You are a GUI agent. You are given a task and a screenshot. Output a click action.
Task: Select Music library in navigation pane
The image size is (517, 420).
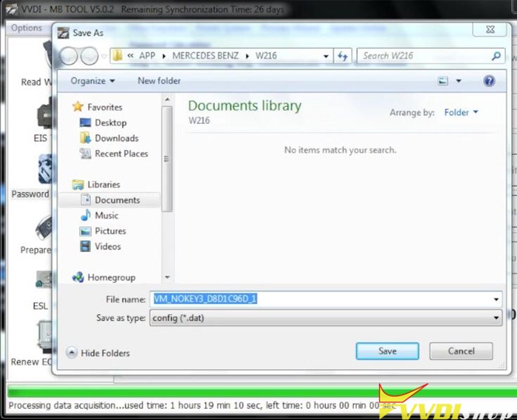click(x=106, y=216)
